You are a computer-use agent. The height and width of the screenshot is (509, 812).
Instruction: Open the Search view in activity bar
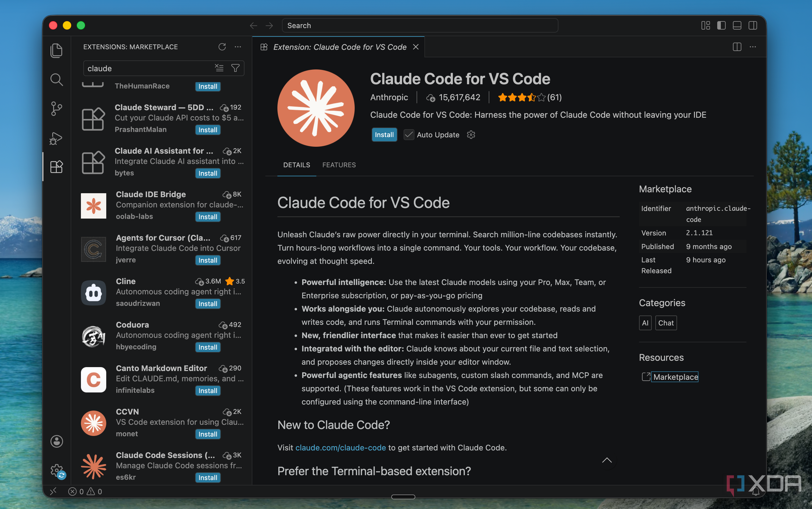[x=56, y=80]
